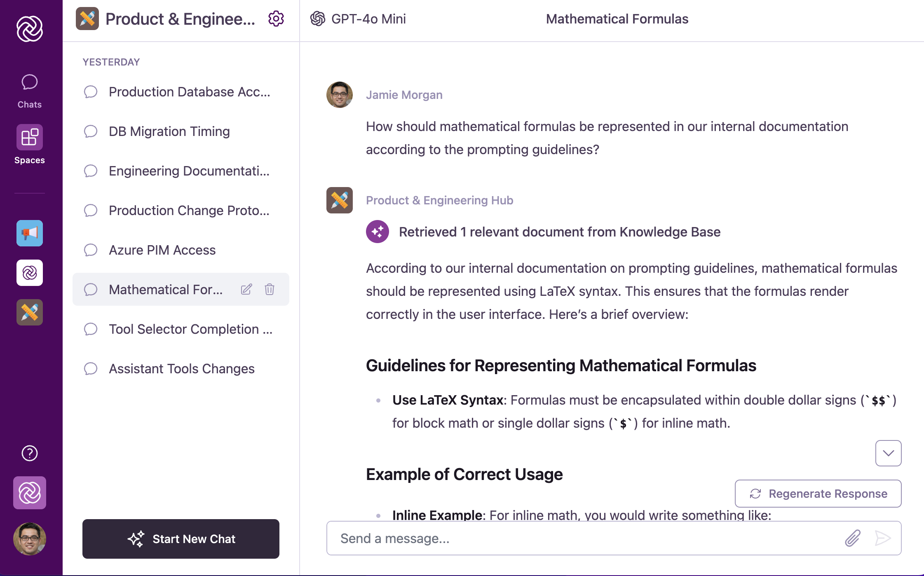Delete the Mathematical Formulas chat via trash icon
The image size is (924, 576).
point(270,289)
